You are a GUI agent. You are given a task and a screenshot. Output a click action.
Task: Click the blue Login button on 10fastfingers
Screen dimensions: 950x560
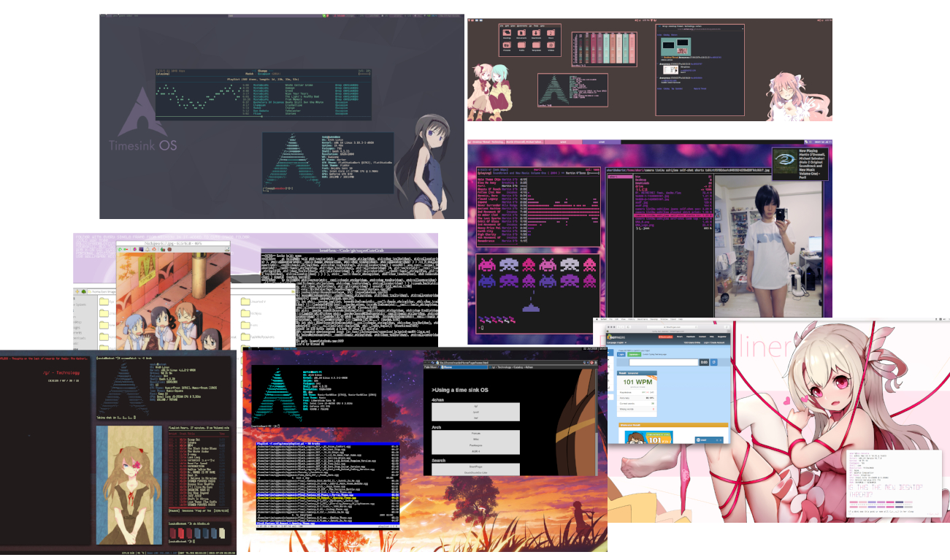pos(621,354)
